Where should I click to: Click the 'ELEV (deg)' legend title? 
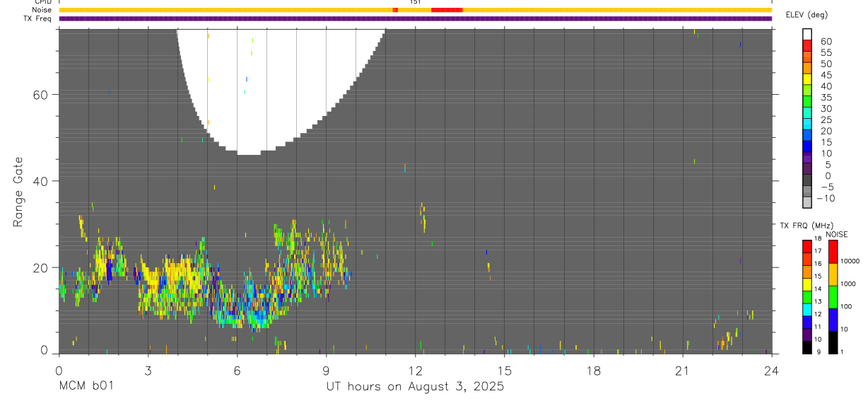pos(807,15)
